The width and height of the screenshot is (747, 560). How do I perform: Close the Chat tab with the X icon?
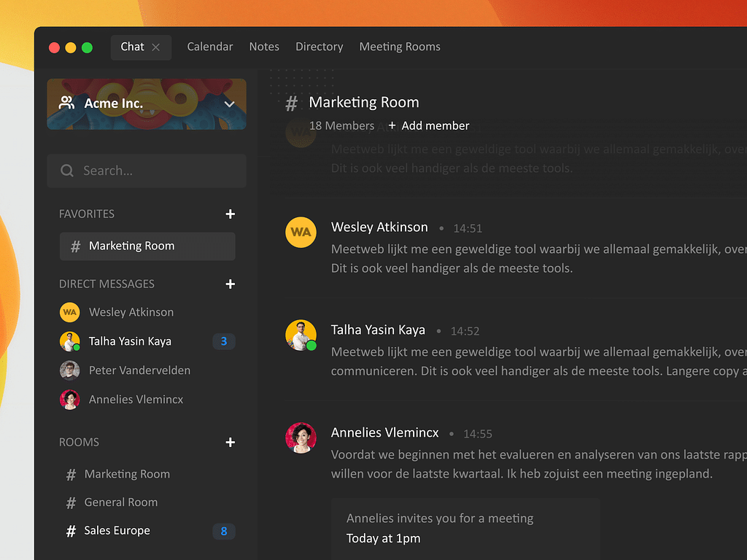tap(155, 47)
